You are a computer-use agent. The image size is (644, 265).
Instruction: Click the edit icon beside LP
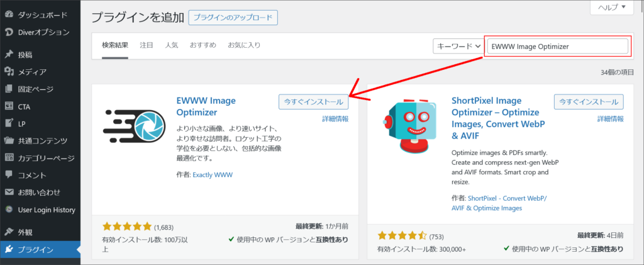(9, 123)
